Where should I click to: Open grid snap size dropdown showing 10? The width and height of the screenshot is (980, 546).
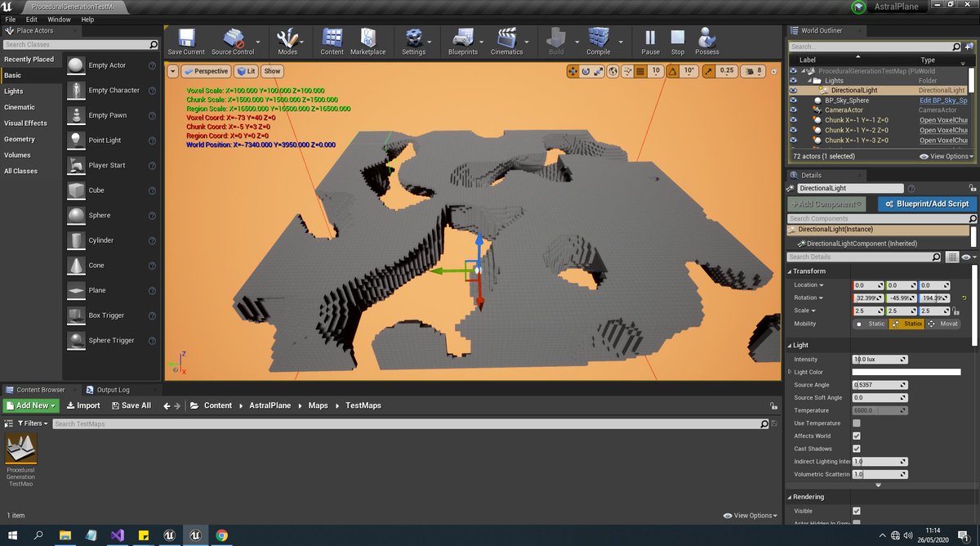coord(656,71)
